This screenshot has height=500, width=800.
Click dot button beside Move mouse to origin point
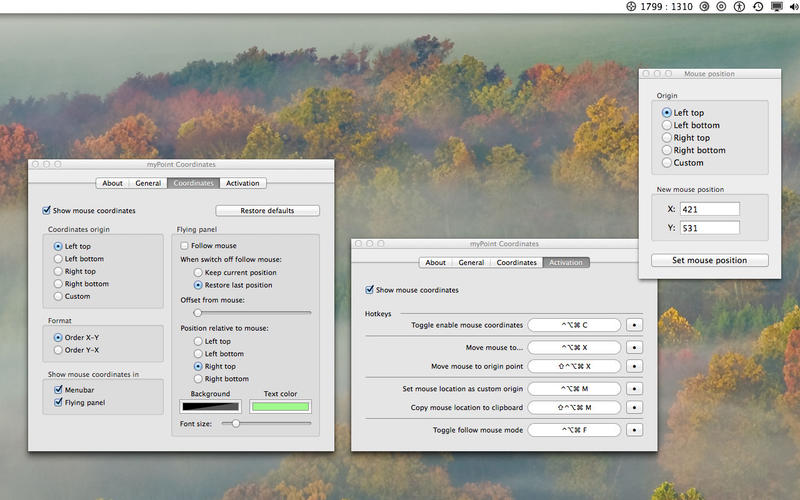tap(634, 366)
